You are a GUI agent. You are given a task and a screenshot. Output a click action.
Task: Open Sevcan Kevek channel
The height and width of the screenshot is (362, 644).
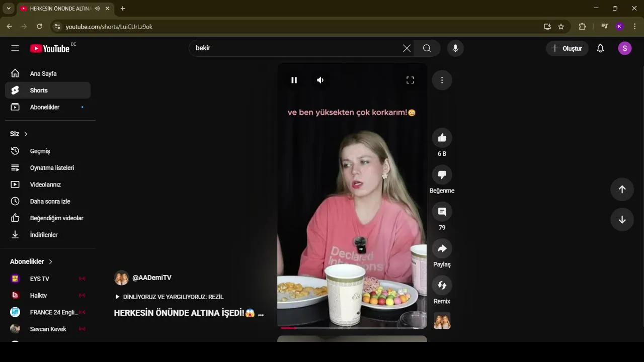(48, 329)
